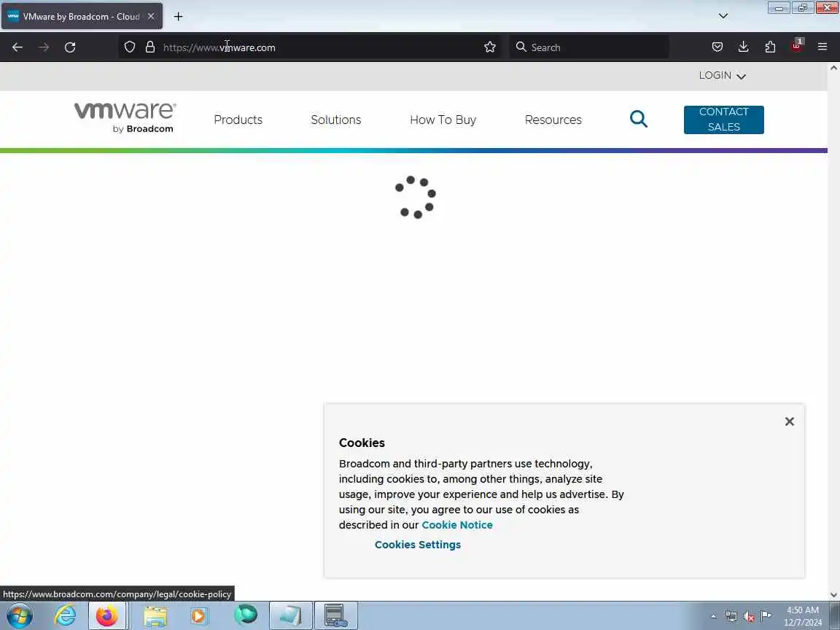Open the Action Center flag icon
840x630 pixels.
766,616
